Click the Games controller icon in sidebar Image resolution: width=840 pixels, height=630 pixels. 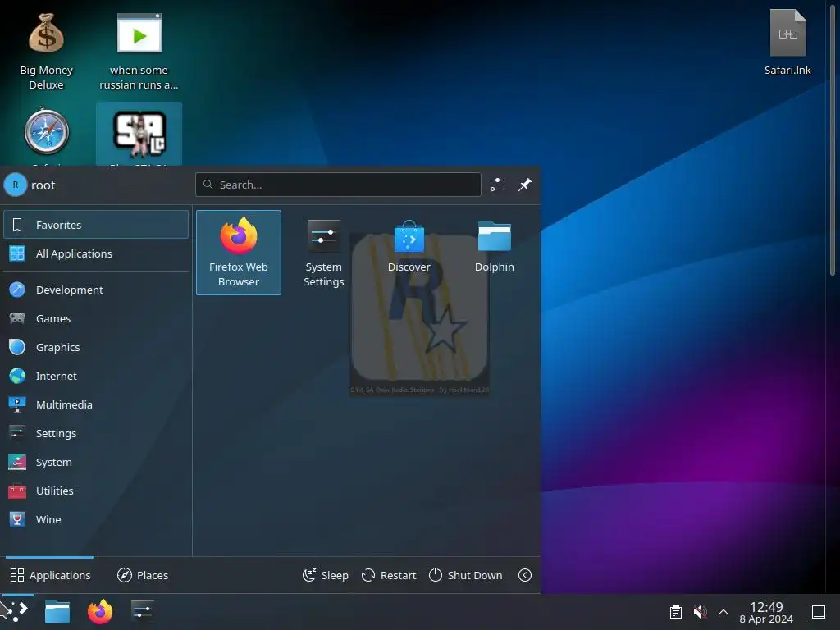pyautogui.click(x=17, y=318)
